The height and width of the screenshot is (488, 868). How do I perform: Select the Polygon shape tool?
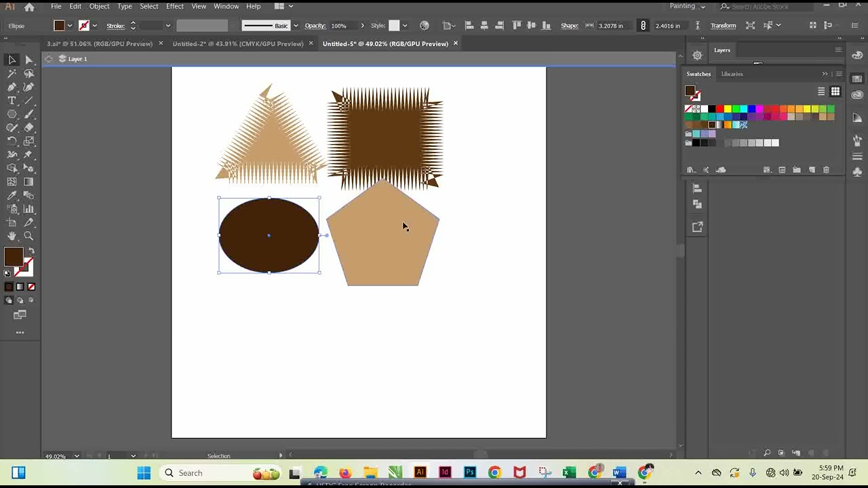[12, 114]
